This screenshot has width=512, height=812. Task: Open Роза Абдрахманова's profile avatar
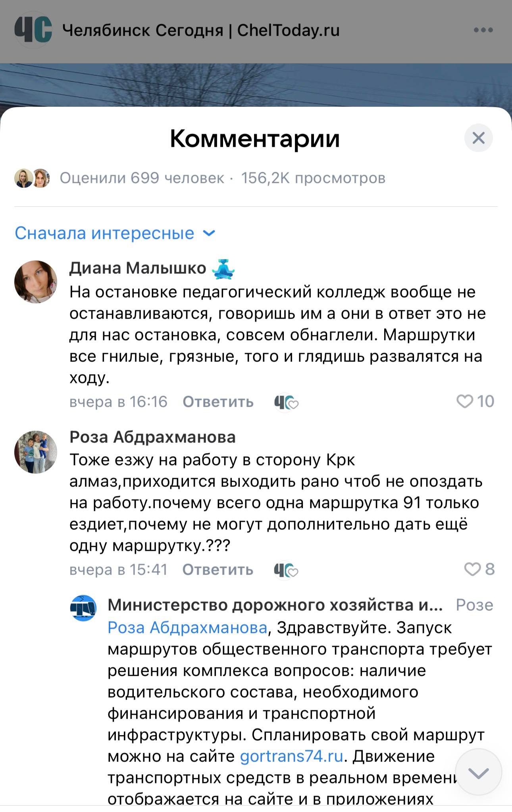pos(36,452)
